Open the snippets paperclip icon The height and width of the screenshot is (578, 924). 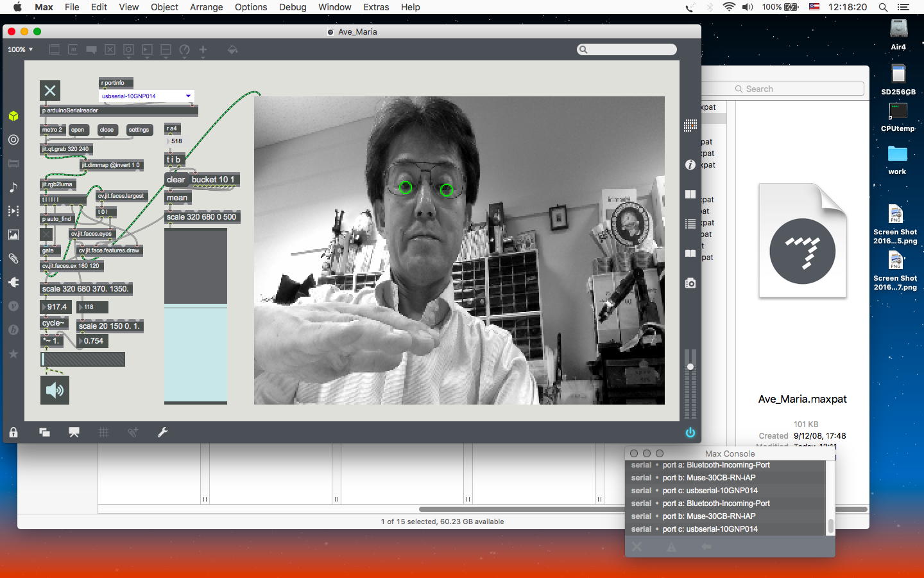tap(13, 259)
